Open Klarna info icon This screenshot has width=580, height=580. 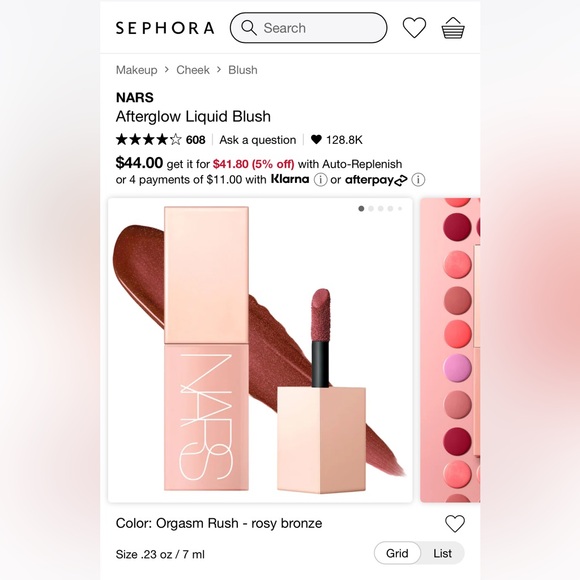[x=320, y=180]
